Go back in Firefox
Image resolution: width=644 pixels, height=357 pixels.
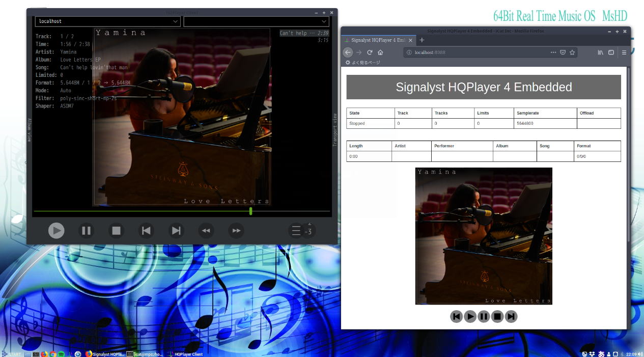point(348,52)
